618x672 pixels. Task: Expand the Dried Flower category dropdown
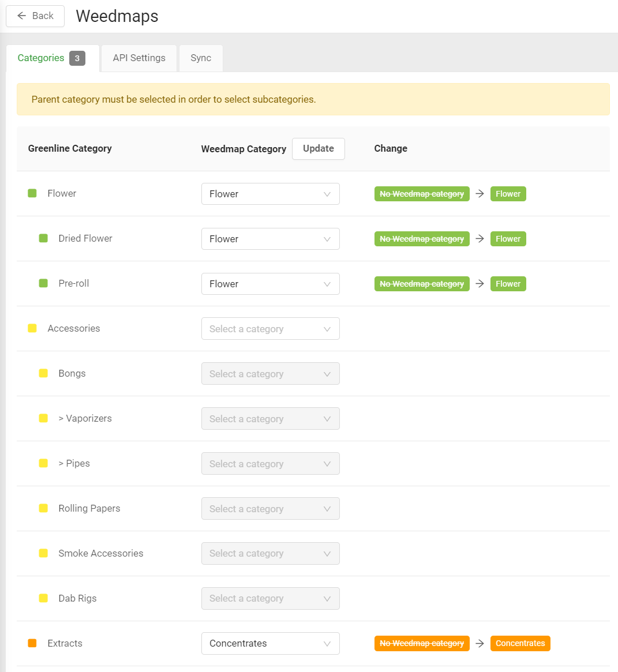tap(270, 239)
